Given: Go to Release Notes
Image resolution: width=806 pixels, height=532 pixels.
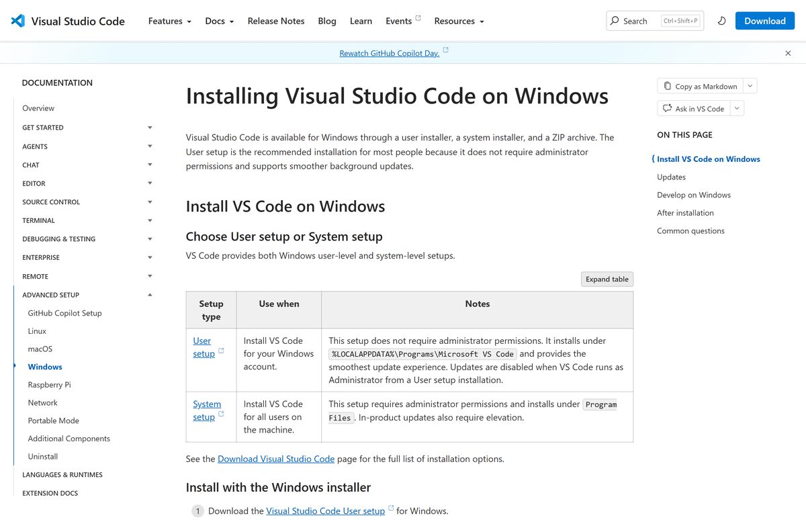Looking at the screenshot, I should pos(276,21).
